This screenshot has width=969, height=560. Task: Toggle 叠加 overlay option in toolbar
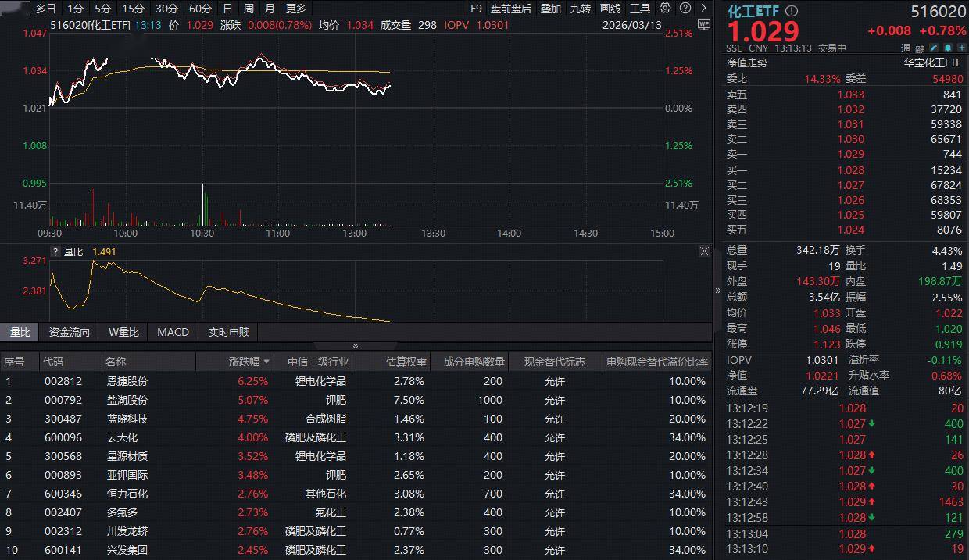[550, 9]
